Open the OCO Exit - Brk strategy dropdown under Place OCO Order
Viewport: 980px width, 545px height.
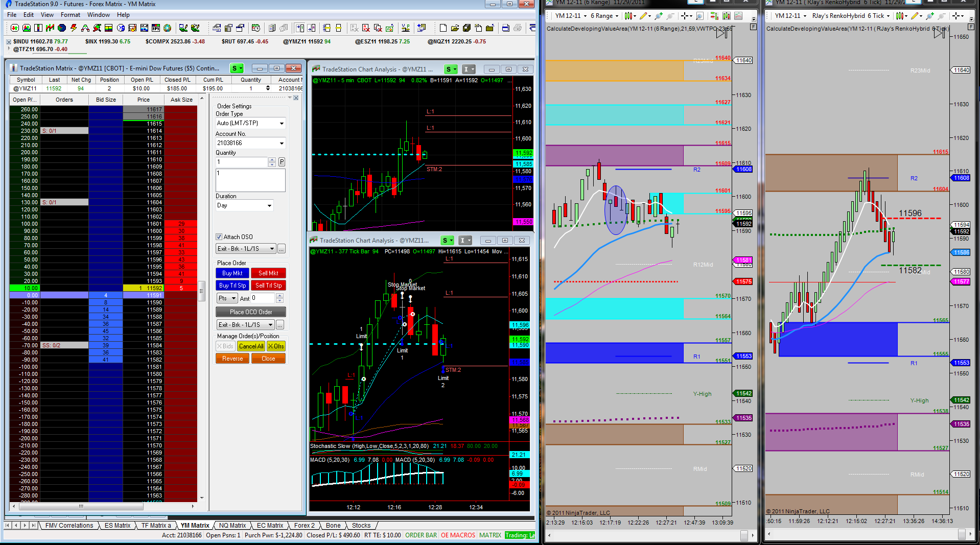click(x=246, y=325)
